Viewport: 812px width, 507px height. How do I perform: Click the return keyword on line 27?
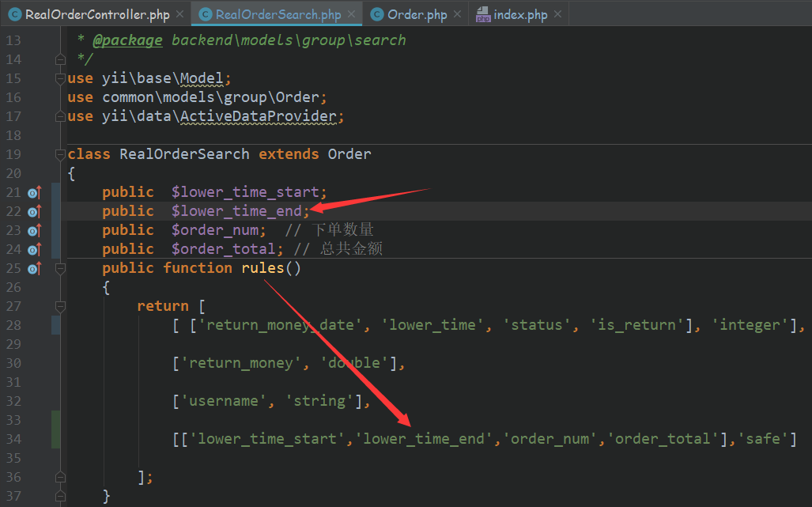click(x=163, y=306)
